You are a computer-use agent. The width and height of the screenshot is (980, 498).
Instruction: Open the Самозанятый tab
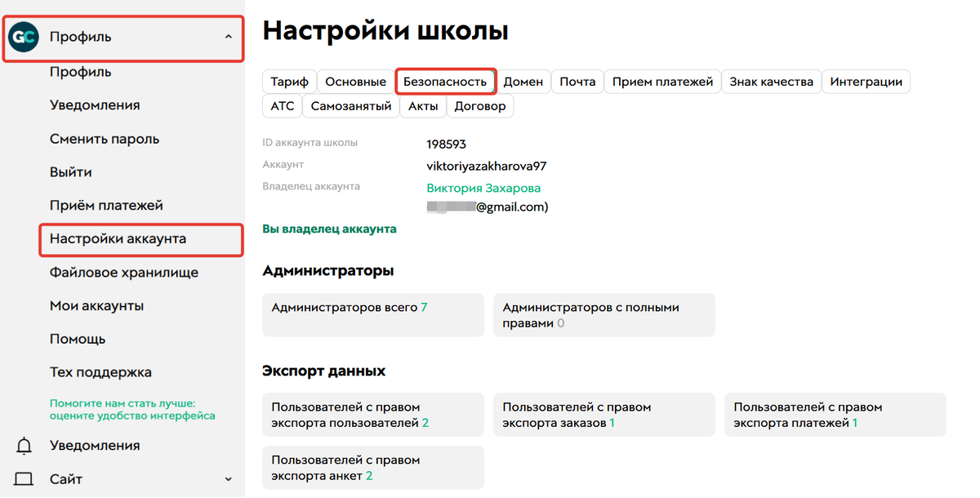(351, 106)
